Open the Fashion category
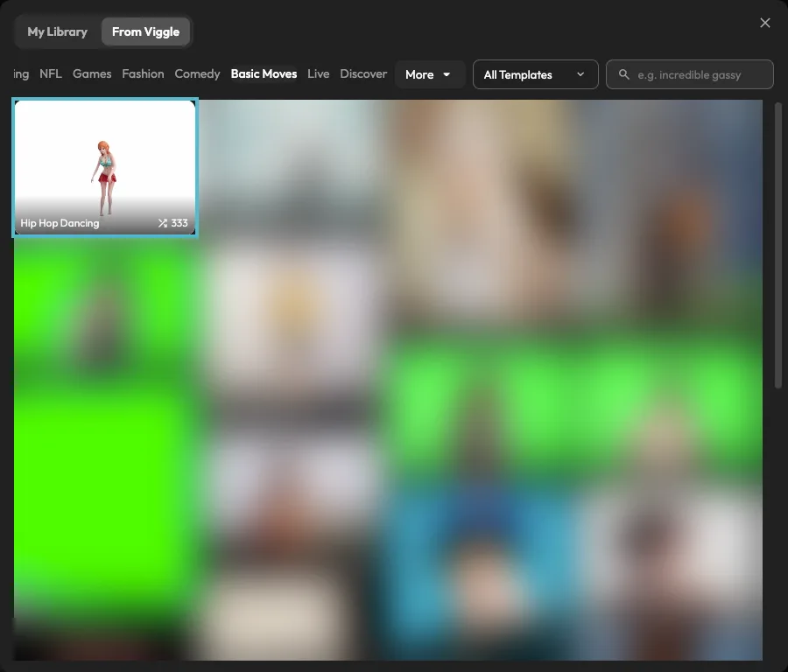The height and width of the screenshot is (672, 788). click(x=143, y=73)
